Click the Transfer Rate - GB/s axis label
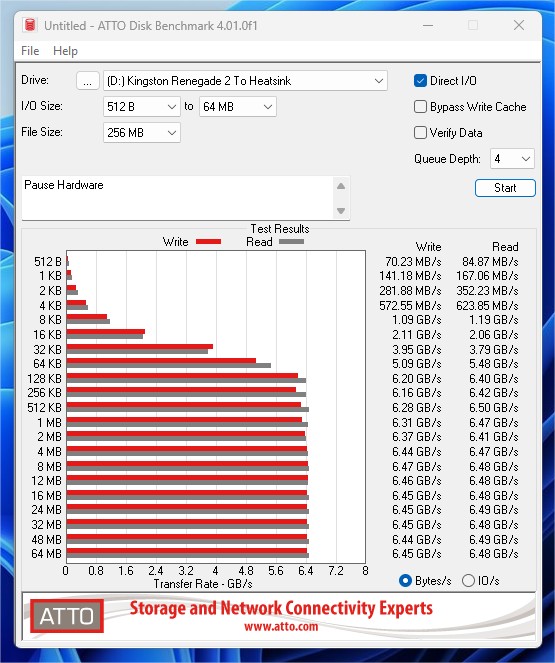The width and height of the screenshot is (555, 663). pyautogui.click(x=203, y=584)
